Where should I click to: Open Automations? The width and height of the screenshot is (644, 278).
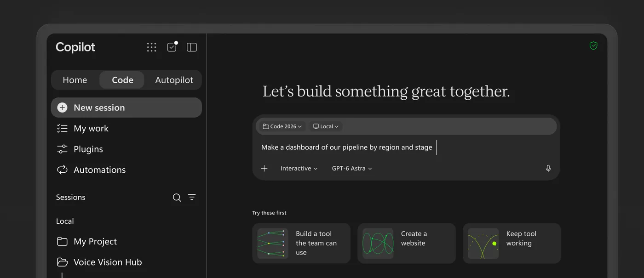coord(126,170)
